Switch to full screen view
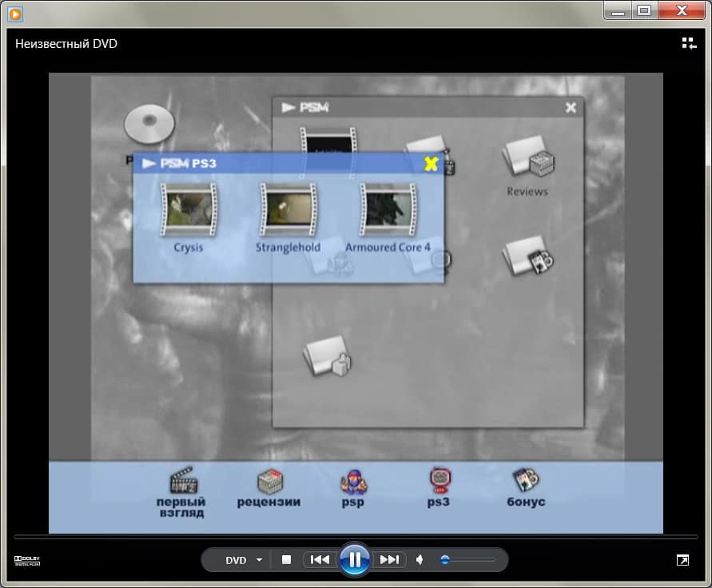 coord(682,560)
